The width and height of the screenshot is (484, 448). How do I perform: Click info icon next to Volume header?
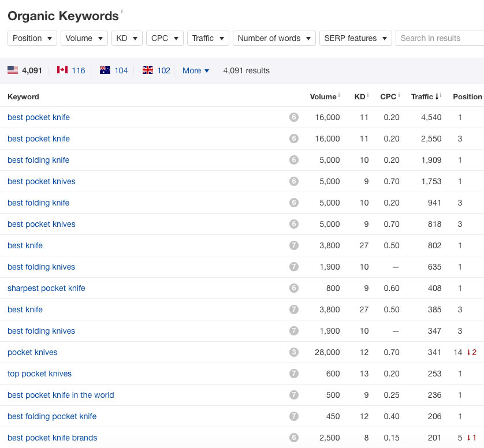tap(339, 95)
